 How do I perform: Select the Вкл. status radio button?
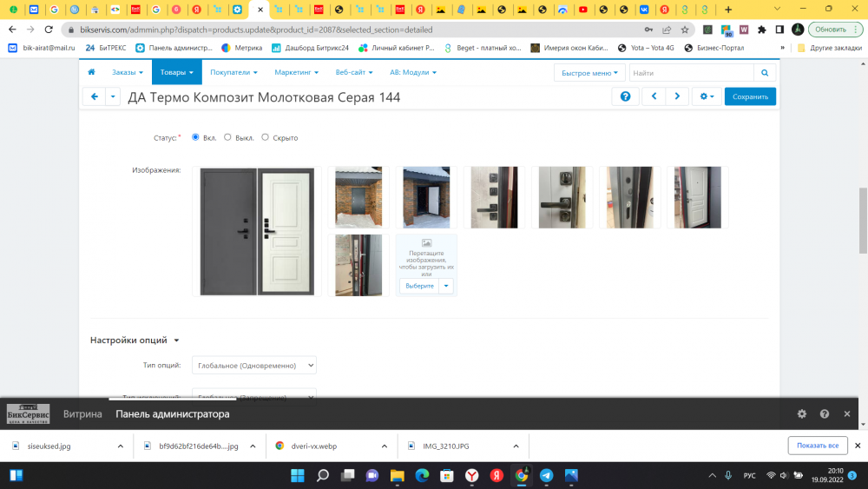[x=196, y=137]
